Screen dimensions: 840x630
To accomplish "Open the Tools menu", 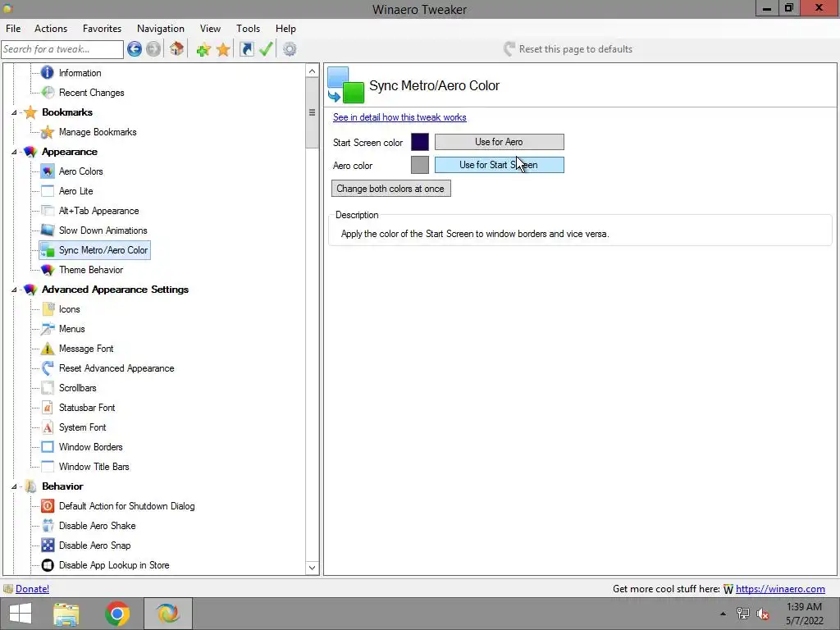I will click(x=248, y=29).
